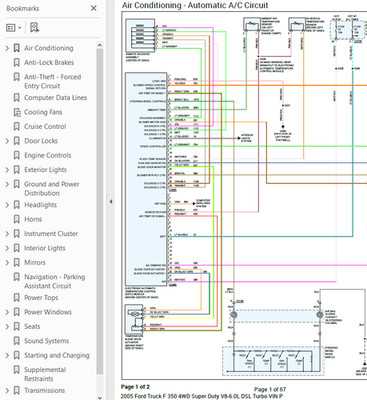This screenshot has width=367, height=400.
Task: Expand the Instrument Cluster bookmark
Action: (7, 234)
